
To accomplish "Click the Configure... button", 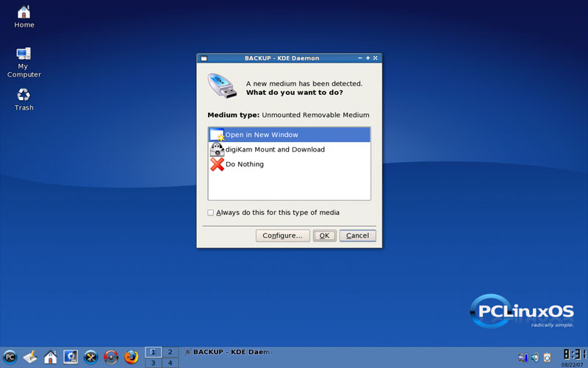I will pyautogui.click(x=282, y=236).
